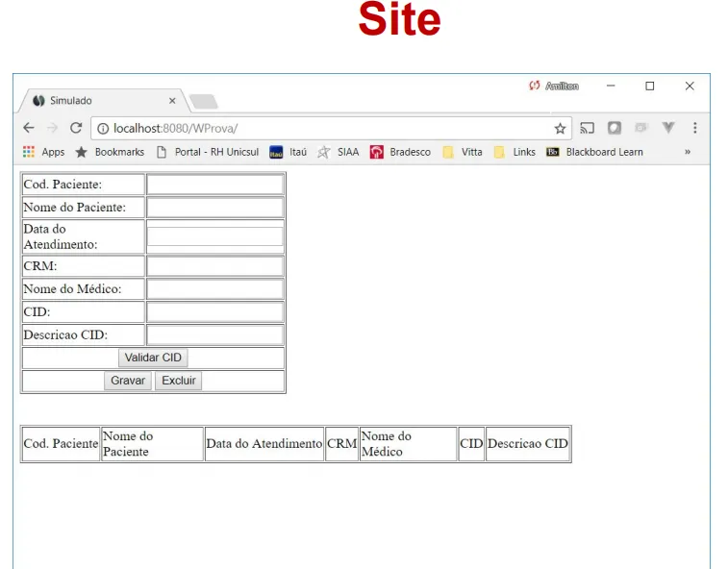Open the Itaú bookmark

coord(289,152)
